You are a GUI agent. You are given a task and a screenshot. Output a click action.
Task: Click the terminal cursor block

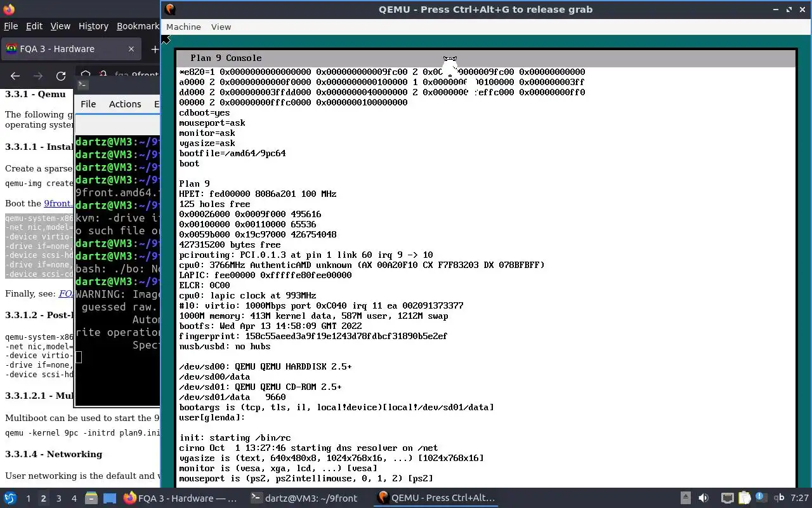coord(79,357)
